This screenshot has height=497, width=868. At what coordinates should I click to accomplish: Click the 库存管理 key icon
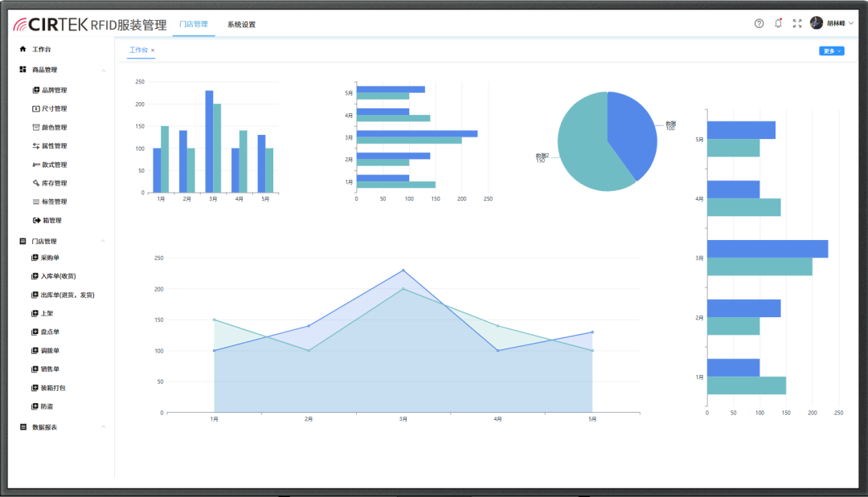click(35, 183)
